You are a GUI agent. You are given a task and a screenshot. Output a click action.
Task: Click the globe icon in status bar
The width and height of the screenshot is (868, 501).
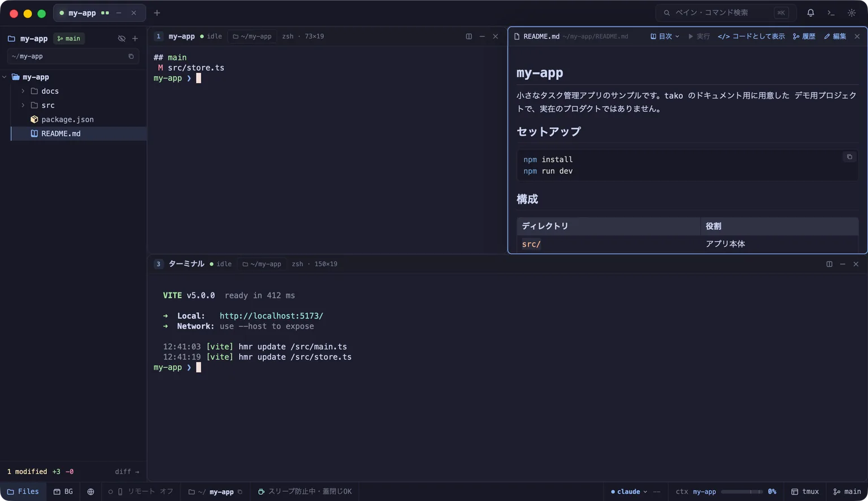90,491
